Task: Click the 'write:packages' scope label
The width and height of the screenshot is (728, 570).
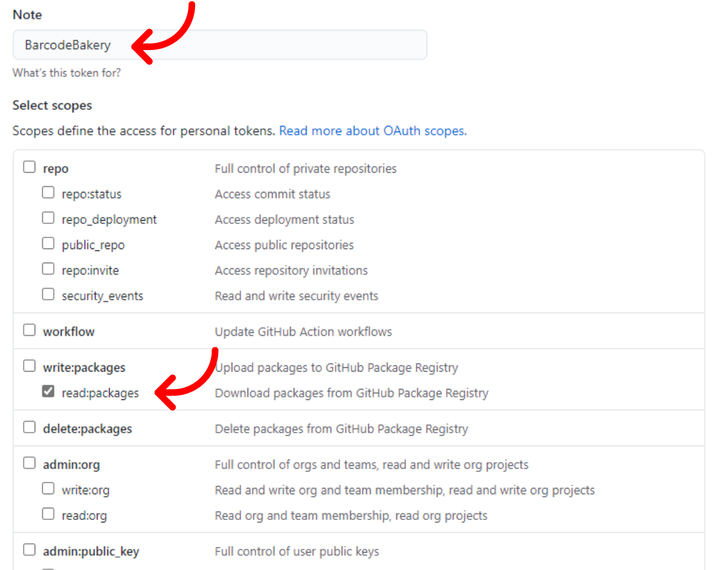Action: click(x=84, y=368)
